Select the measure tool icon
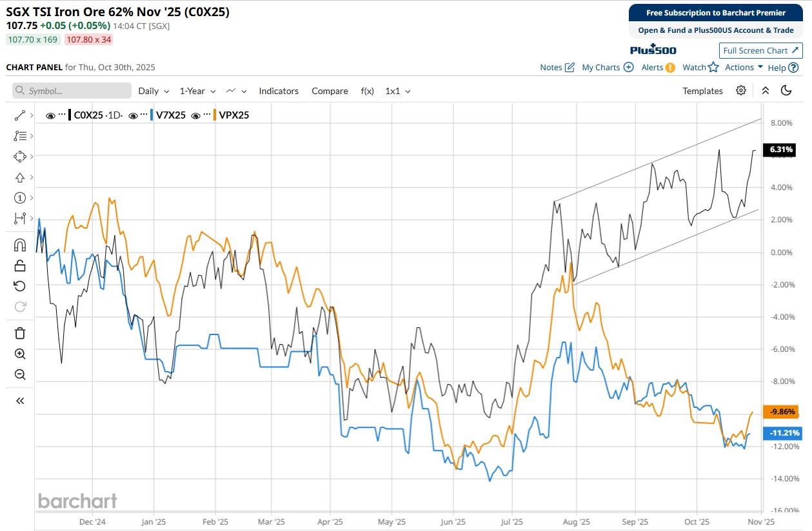Screen dimensions: 812x531 click(19, 218)
